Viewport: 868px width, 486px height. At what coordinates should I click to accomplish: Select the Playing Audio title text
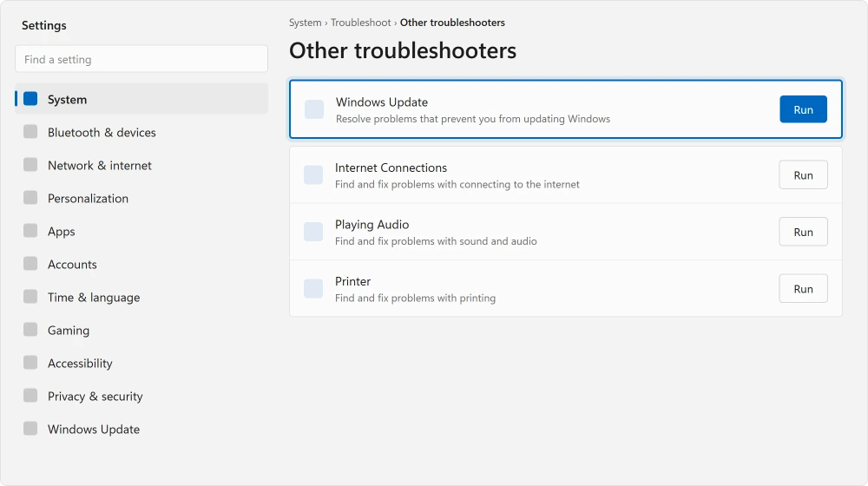372,225
